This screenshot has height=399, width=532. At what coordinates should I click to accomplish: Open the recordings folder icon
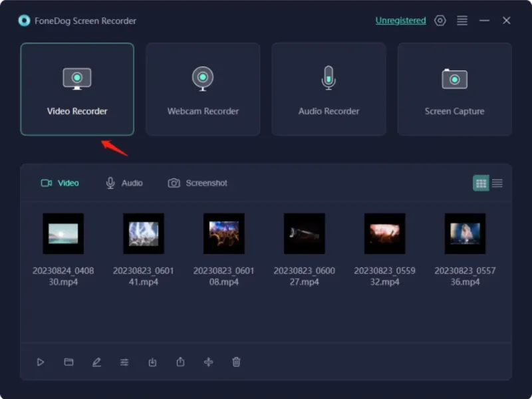click(68, 362)
